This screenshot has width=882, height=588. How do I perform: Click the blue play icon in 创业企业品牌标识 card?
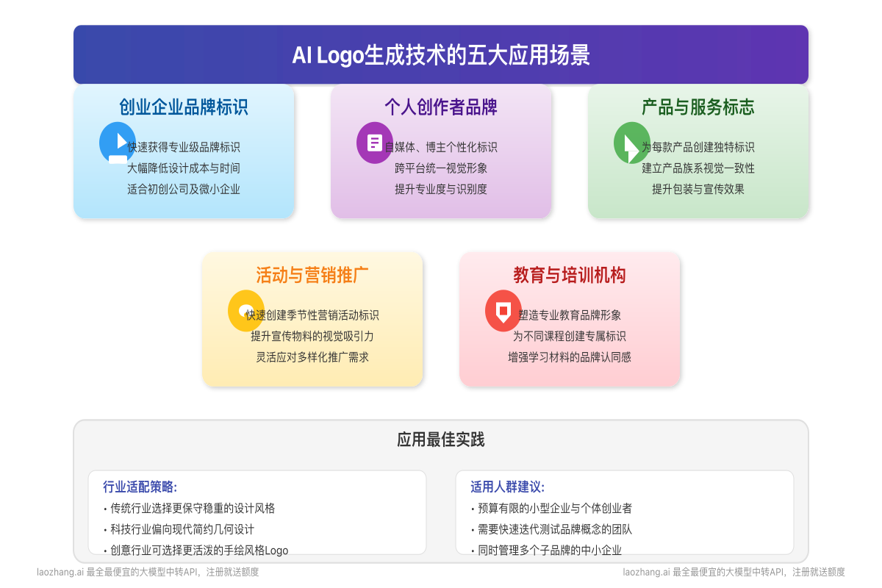118,142
